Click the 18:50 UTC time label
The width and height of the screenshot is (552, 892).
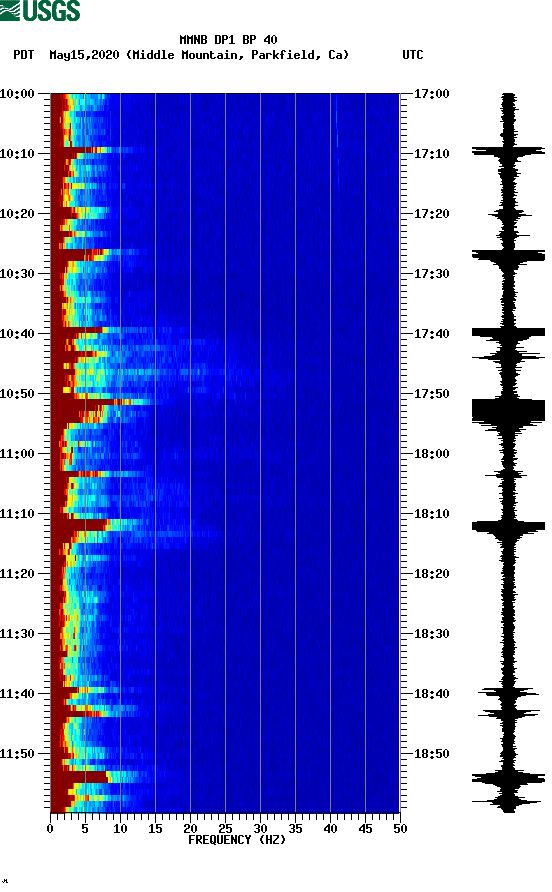pyautogui.click(x=432, y=754)
